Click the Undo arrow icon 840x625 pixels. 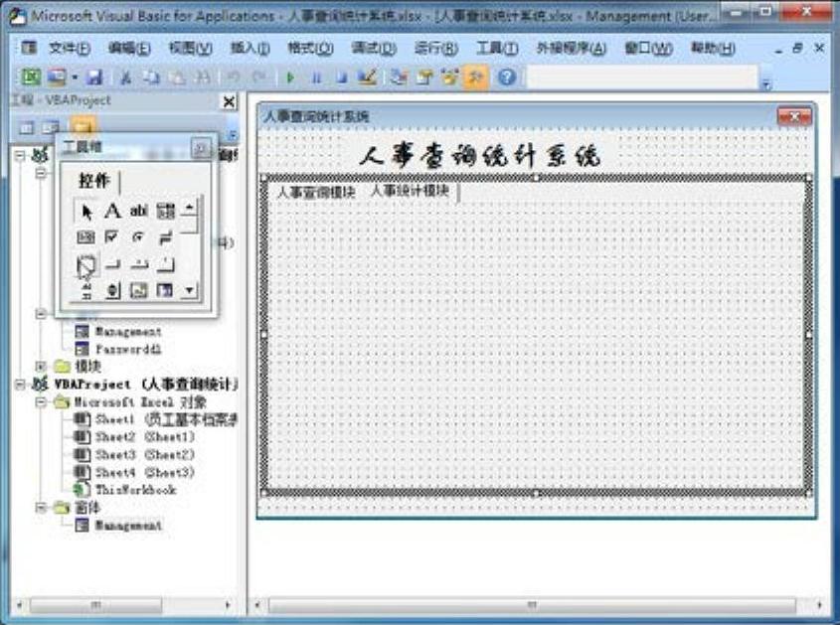tap(233, 78)
